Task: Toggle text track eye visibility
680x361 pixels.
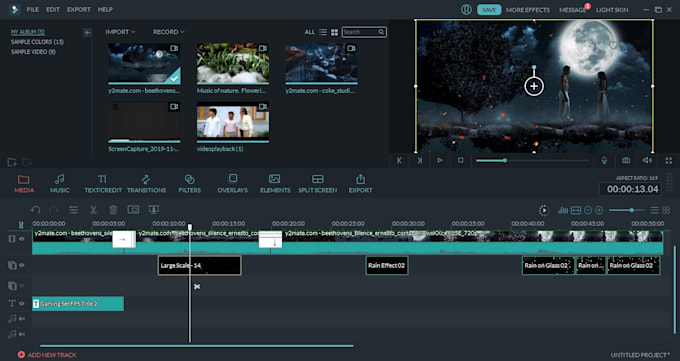Action: point(22,303)
